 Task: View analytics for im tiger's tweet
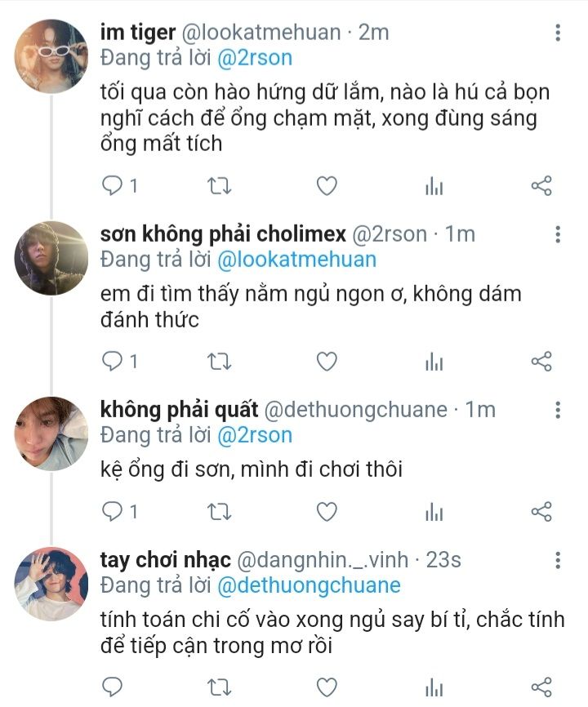pyautogui.click(x=434, y=186)
